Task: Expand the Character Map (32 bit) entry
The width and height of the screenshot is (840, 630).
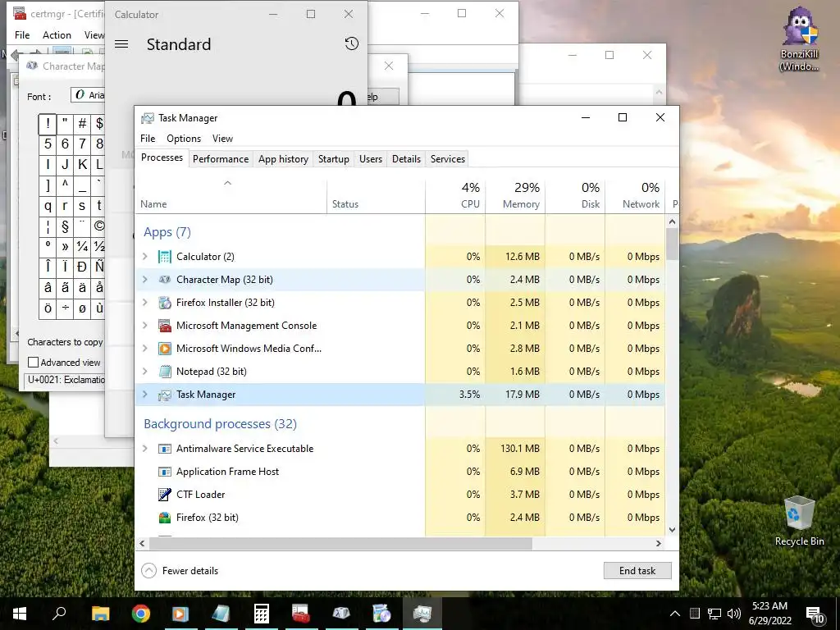Action: click(144, 280)
